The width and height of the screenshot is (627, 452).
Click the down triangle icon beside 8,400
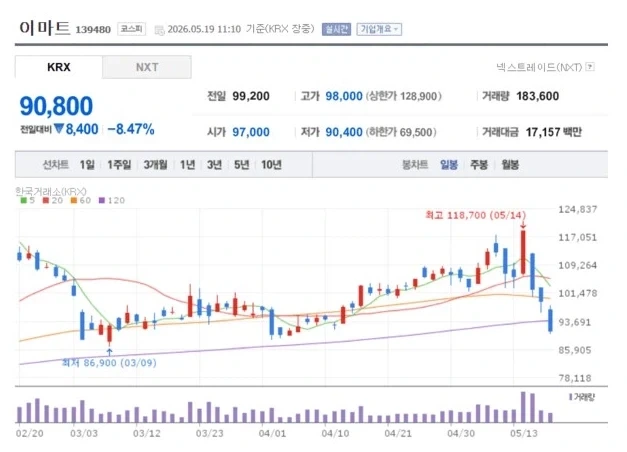coord(59,129)
